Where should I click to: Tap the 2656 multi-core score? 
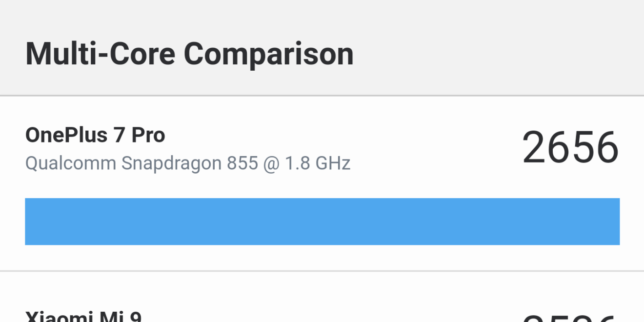pos(570,148)
